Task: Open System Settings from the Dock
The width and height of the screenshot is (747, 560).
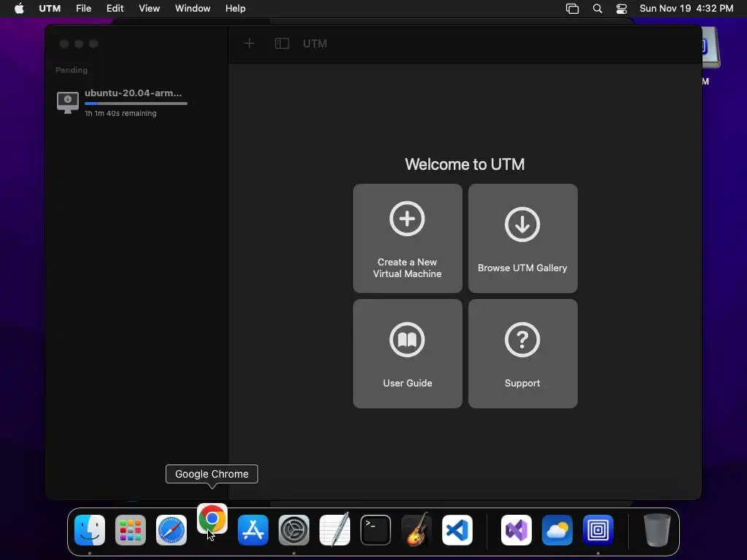Action: 294,530
